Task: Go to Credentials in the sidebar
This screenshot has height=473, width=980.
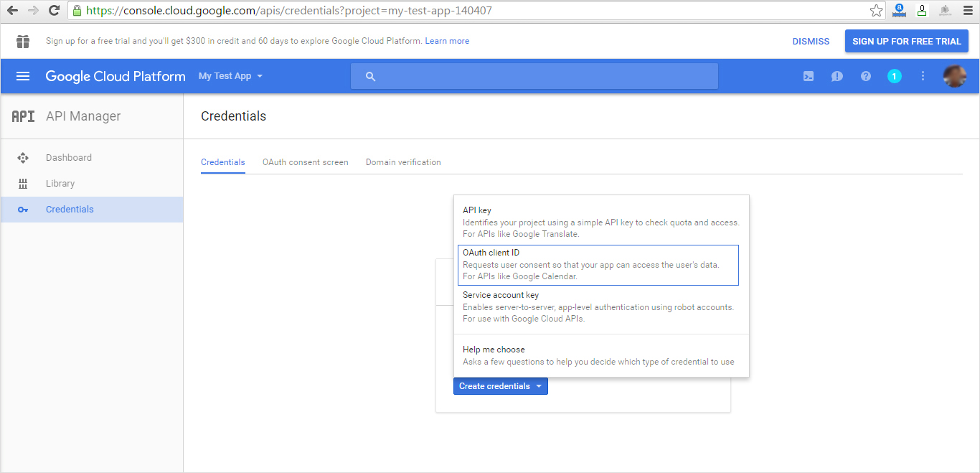Action: (x=92, y=210)
